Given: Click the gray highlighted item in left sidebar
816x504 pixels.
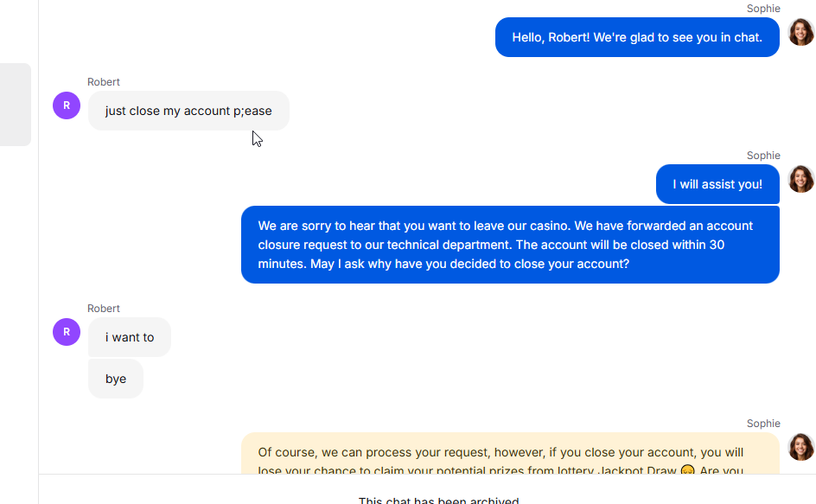Looking at the screenshot, I should pos(15,105).
